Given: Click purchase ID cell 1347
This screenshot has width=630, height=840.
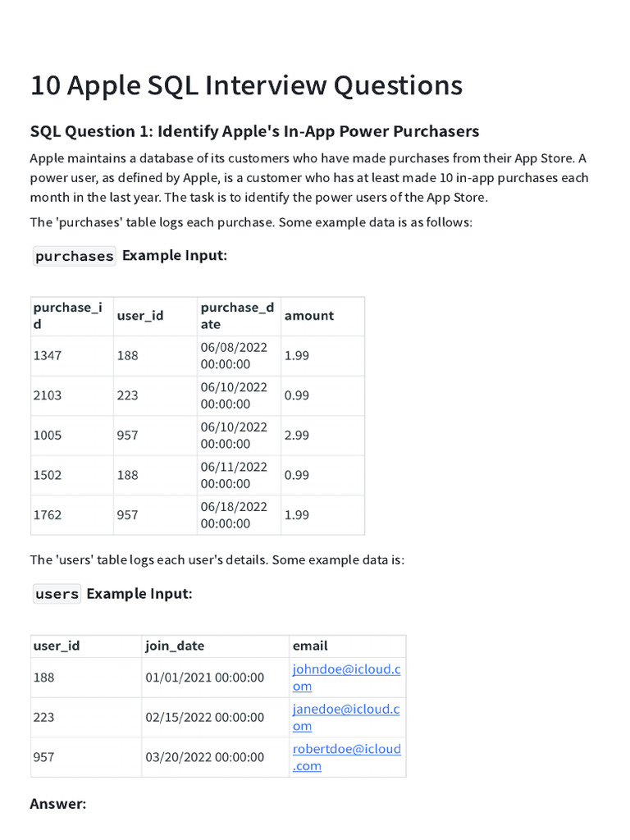Looking at the screenshot, I should pos(48,356).
